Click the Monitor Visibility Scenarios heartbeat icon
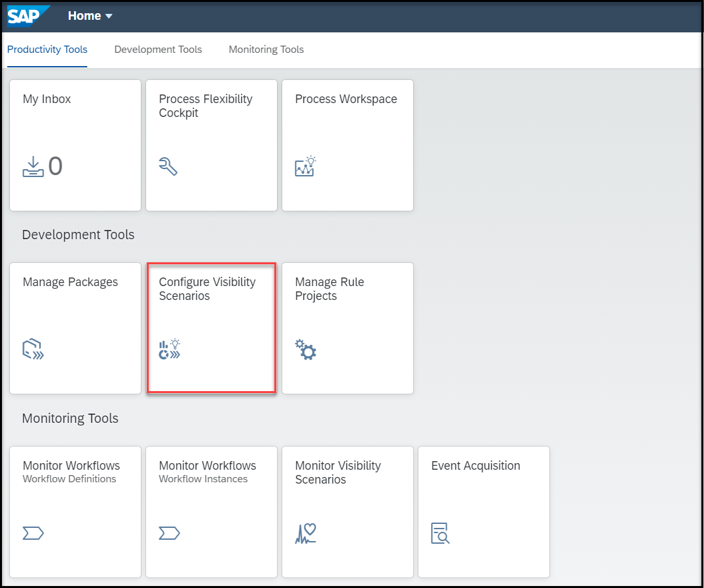704x588 pixels. pyautogui.click(x=306, y=533)
